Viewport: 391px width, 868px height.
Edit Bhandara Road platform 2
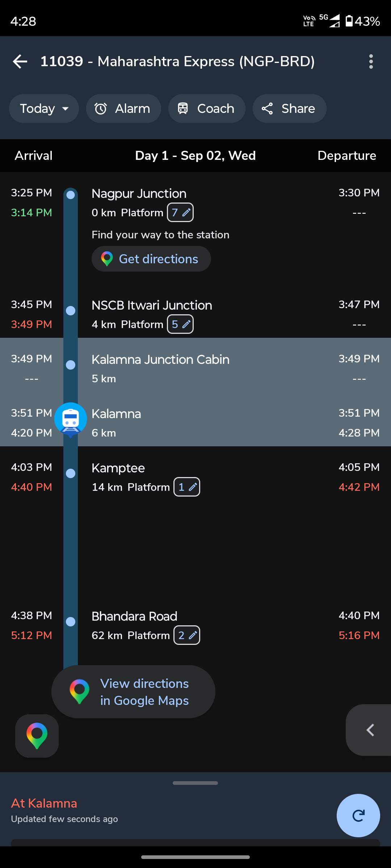coord(187,635)
